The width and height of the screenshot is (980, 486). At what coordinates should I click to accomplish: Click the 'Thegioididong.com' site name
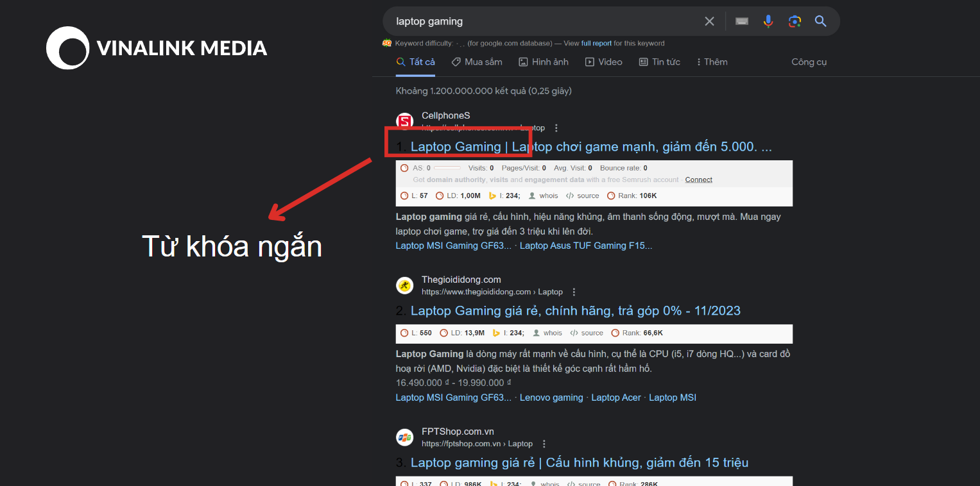point(461,280)
